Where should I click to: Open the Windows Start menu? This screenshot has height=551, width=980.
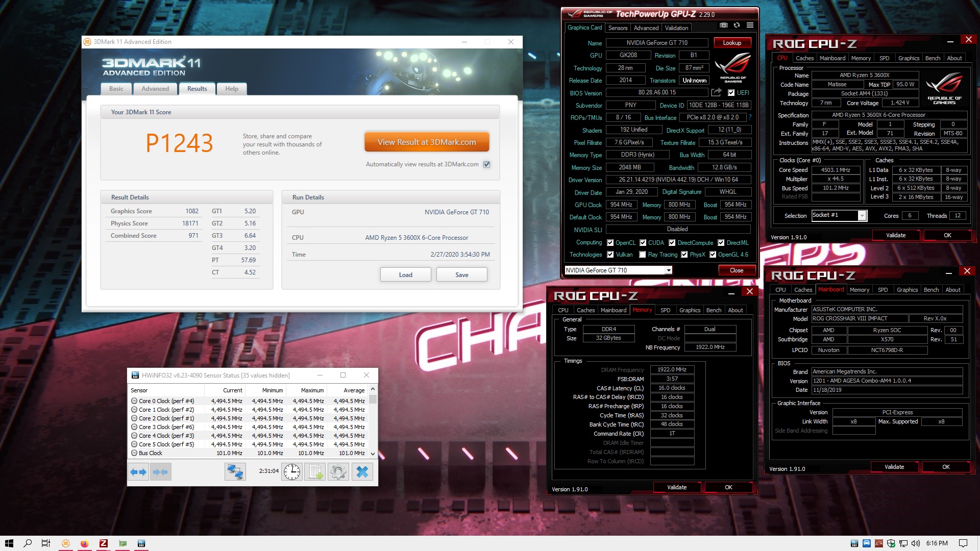tap(9, 543)
